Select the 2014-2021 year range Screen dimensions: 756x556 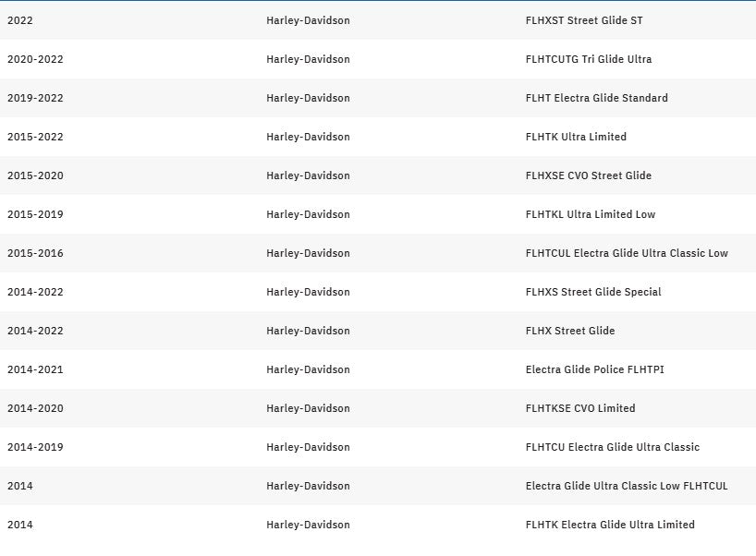coord(35,369)
